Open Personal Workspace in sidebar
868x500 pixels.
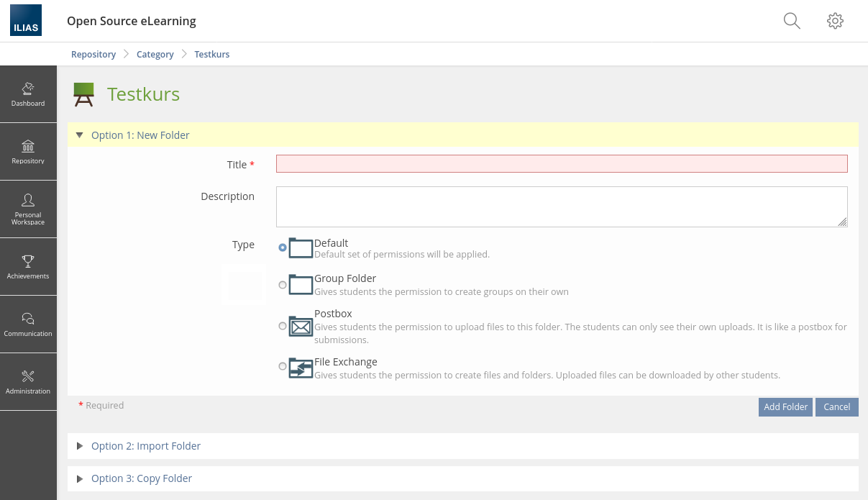(x=28, y=209)
